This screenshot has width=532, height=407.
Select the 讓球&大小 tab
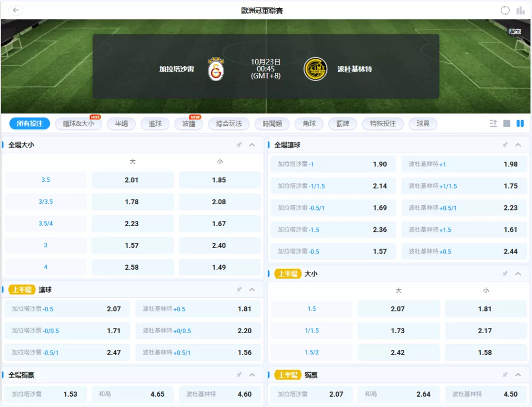78,124
